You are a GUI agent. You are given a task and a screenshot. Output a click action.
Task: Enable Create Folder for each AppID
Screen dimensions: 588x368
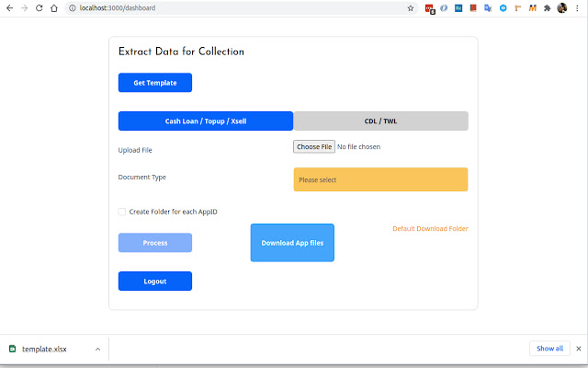[122, 212]
